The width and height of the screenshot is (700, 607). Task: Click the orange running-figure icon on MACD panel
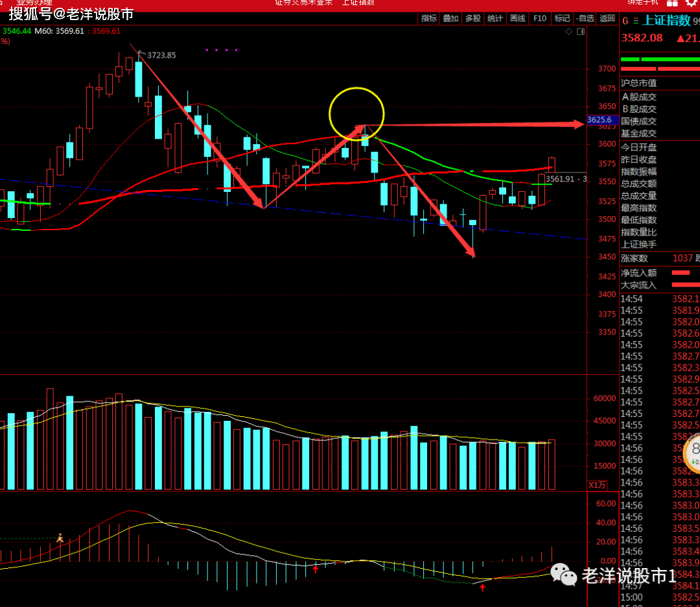tap(60, 538)
